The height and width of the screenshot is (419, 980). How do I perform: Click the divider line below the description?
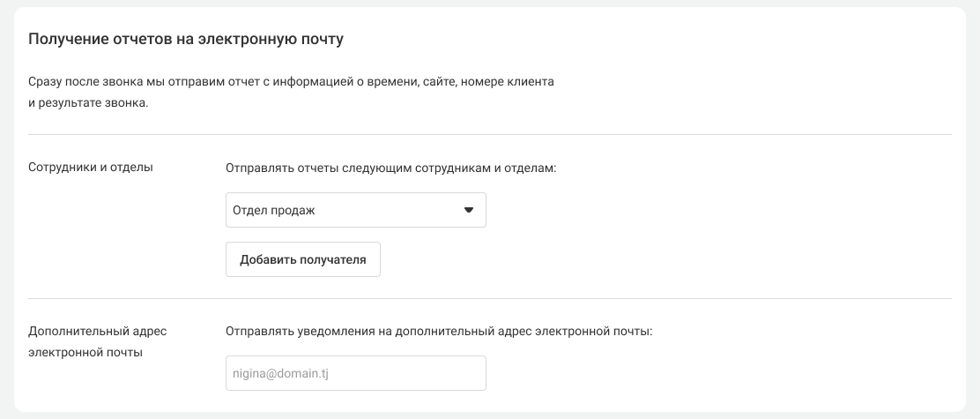(490, 135)
